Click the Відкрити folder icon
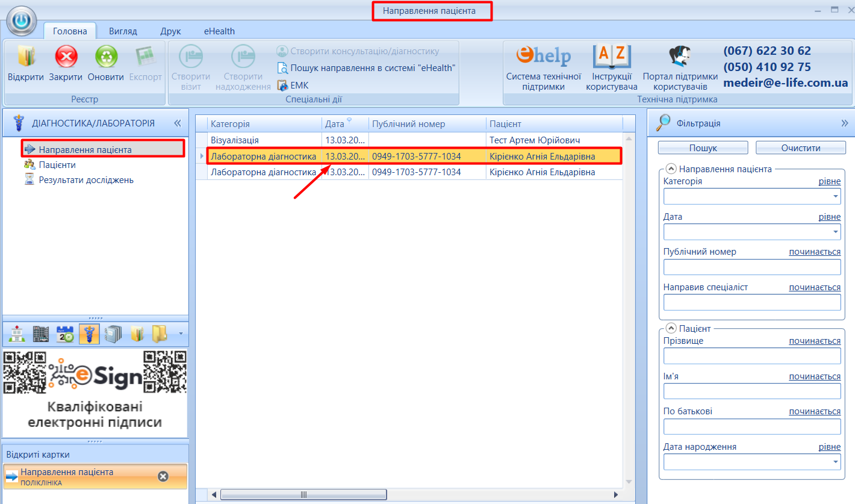Image resolution: width=855 pixels, height=504 pixels. click(x=26, y=57)
